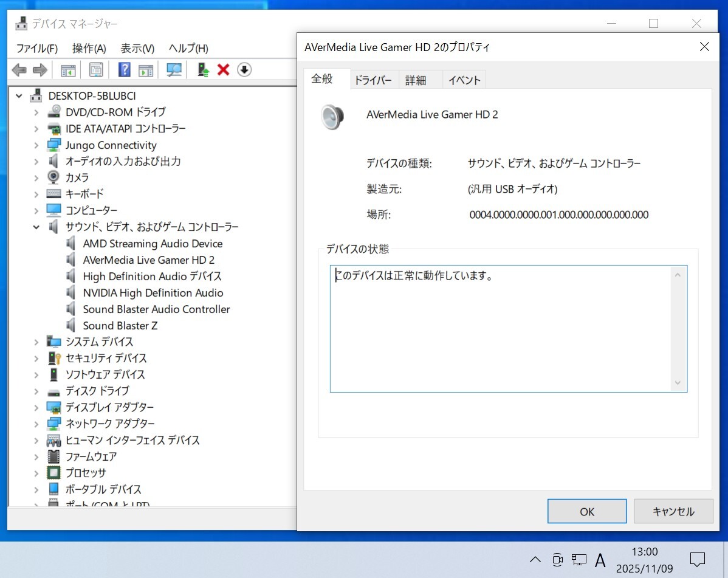Click the キーボード keyboard icon
728x578 pixels.
(53, 194)
